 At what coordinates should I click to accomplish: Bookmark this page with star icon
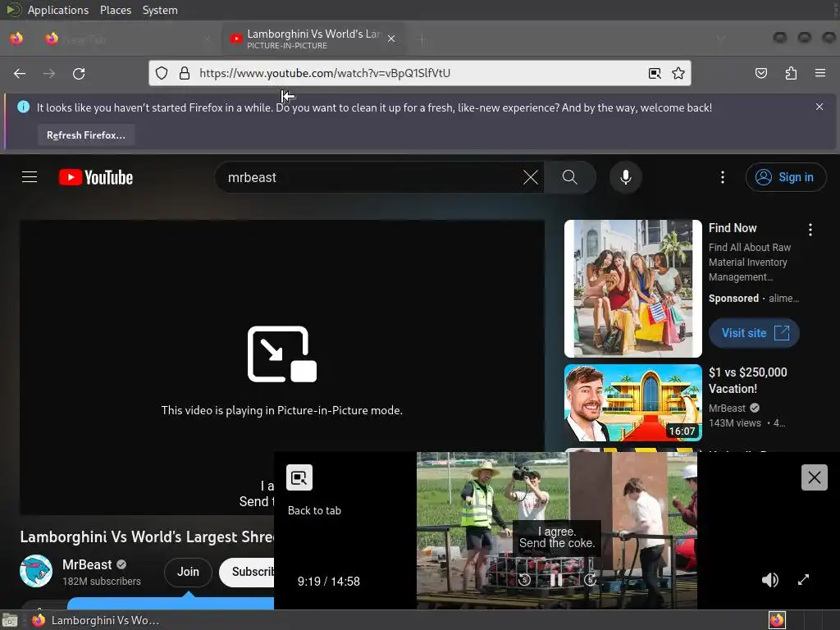(678, 73)
